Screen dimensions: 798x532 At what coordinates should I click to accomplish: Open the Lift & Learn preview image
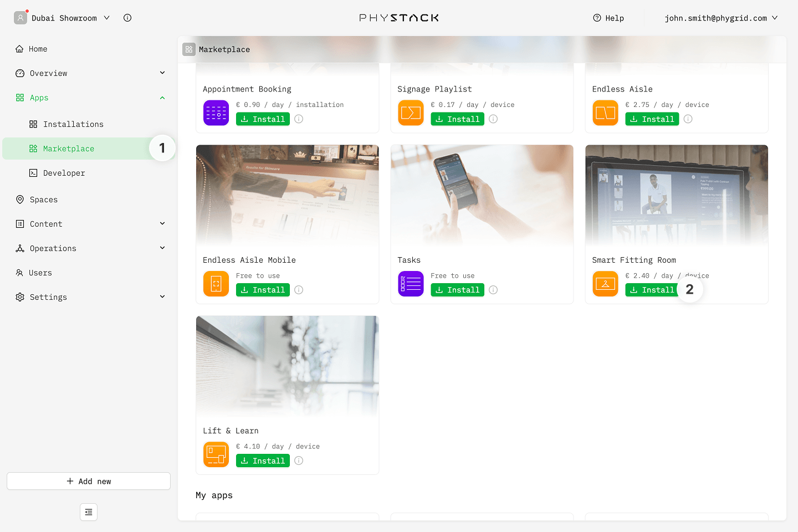[288, 366]
